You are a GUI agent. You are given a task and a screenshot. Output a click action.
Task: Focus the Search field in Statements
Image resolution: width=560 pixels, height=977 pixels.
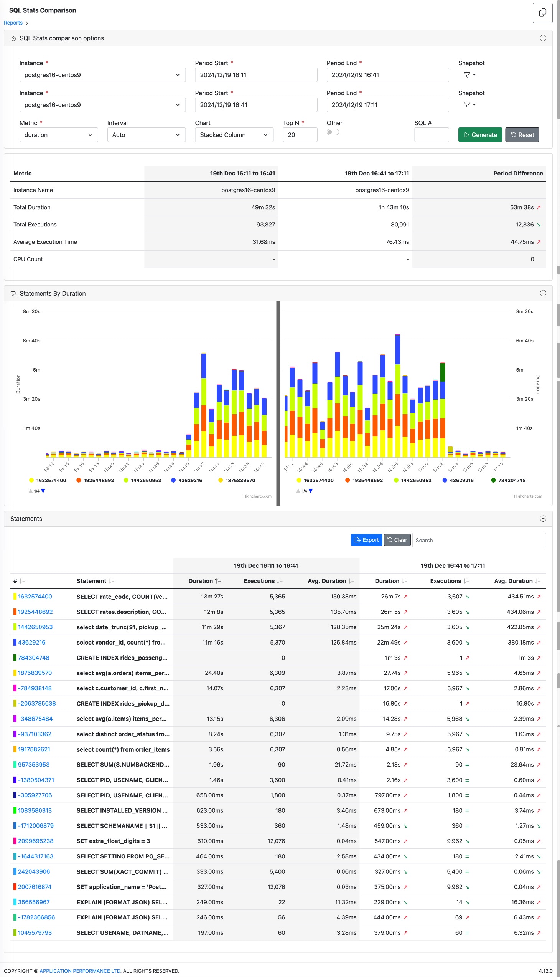[x=479, y=540]
